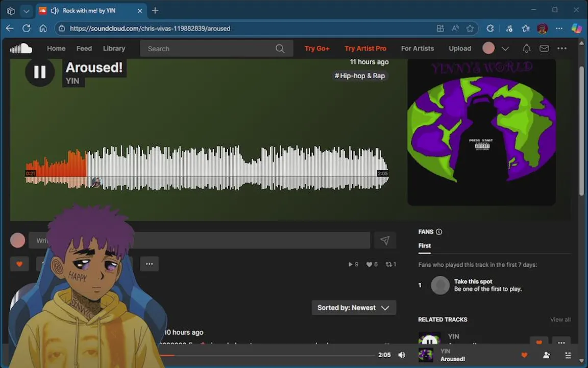The image size is (588, 368).
Task: Click the reposts count of 1
Action: click(x=391, y=264)
